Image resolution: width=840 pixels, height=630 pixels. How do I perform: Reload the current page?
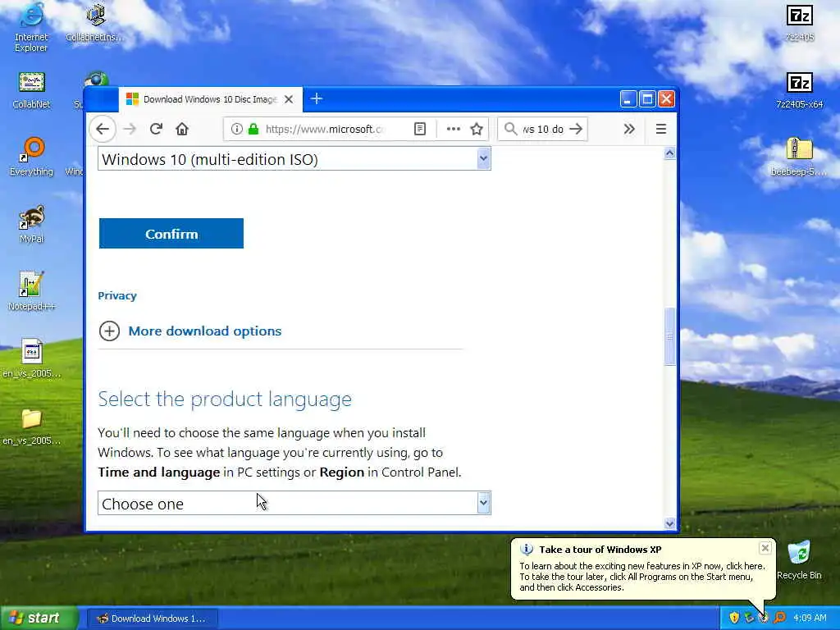pos(156,129)
